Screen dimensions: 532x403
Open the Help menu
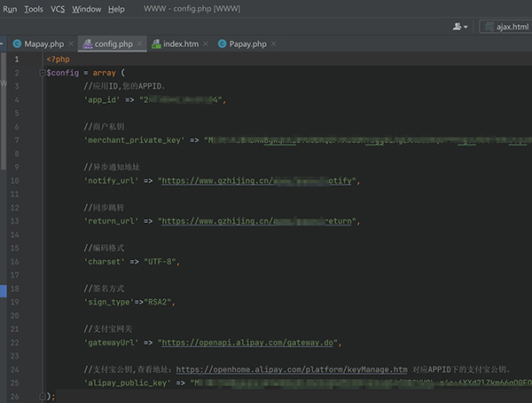pyautogui.click(x=116, y=9)
